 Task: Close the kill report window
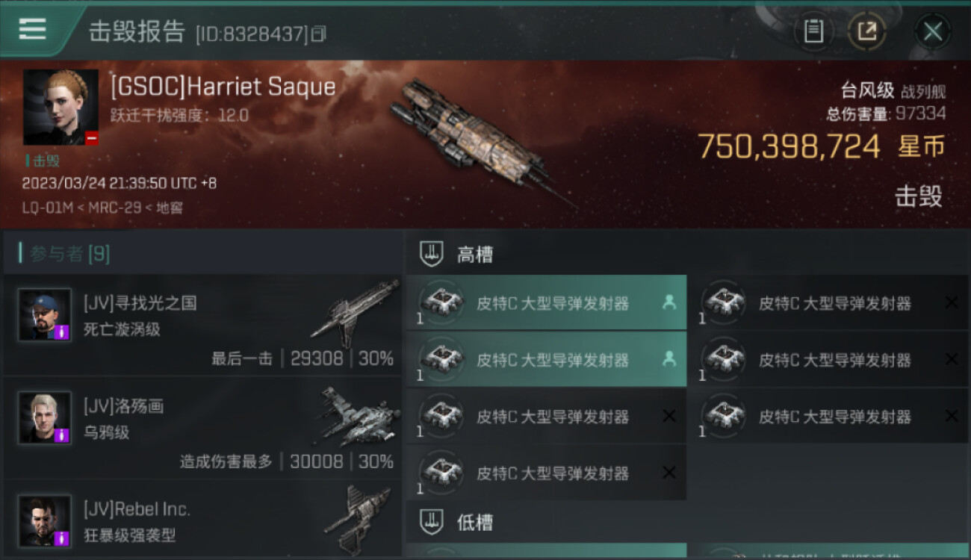point(933,31)
